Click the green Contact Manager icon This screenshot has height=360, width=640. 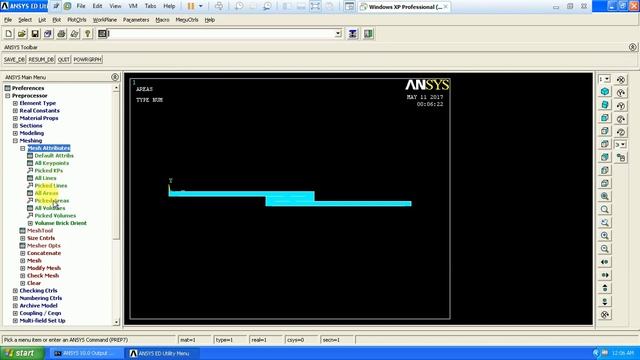click(x=368, y=34)
